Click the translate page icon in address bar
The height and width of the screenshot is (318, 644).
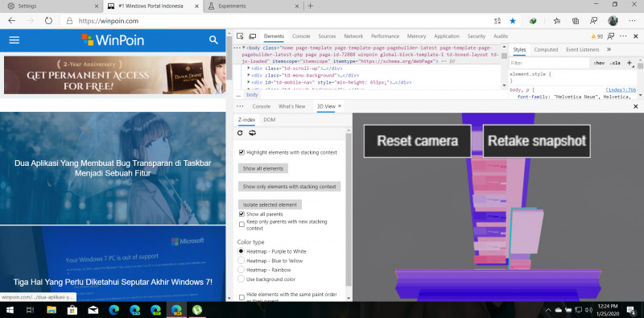(x=497, y=21)
